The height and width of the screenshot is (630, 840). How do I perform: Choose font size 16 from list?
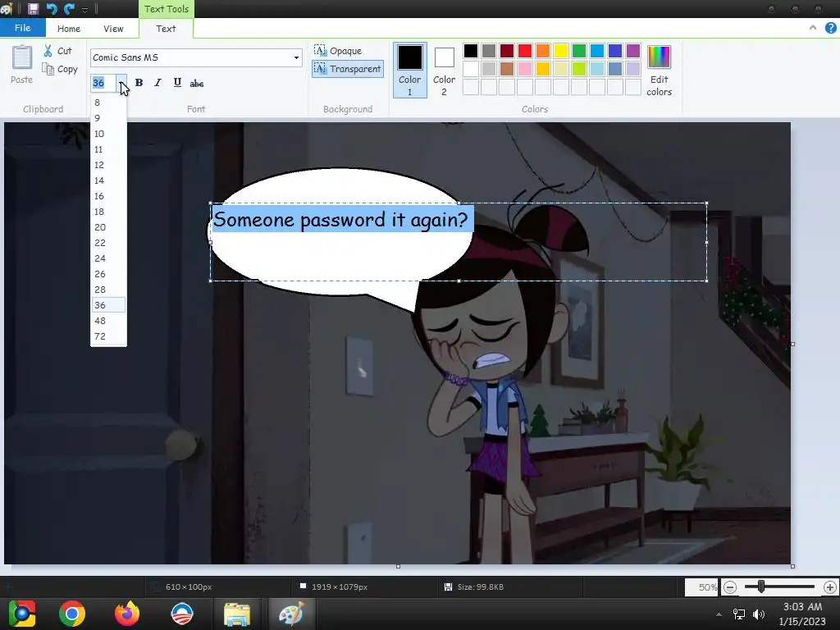pos(108,196)
